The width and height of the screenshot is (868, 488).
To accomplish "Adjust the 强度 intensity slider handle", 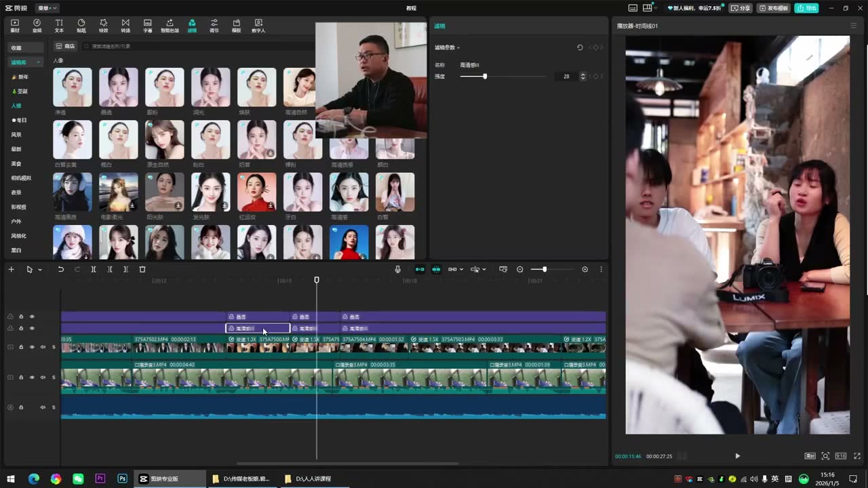I will coord(485,76).
